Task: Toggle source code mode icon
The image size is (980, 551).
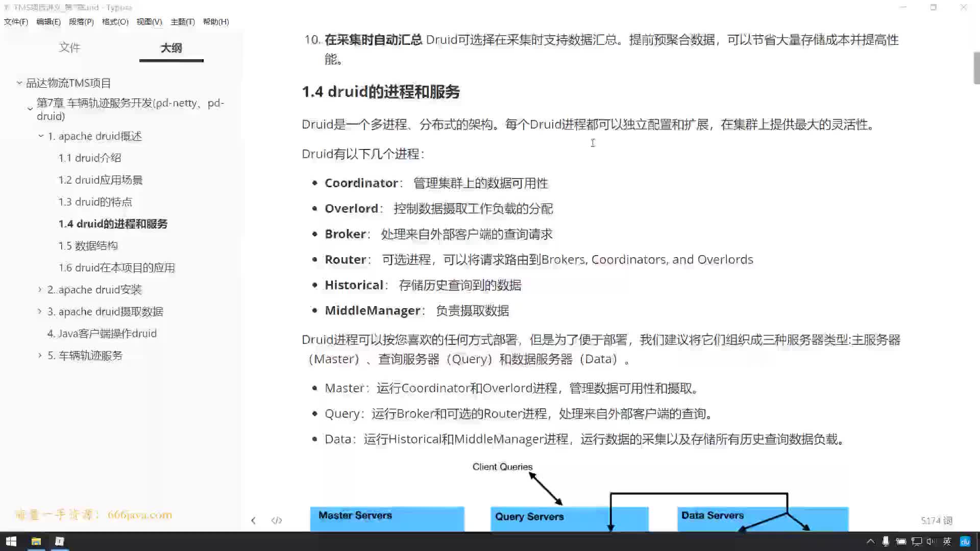Action: click(x=277, y=520)
